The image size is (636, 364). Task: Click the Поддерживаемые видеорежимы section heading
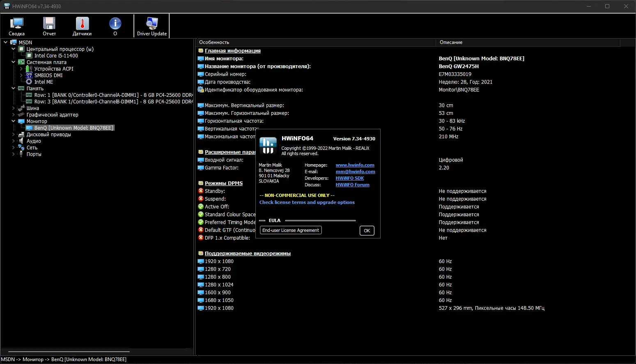point(248,254)
